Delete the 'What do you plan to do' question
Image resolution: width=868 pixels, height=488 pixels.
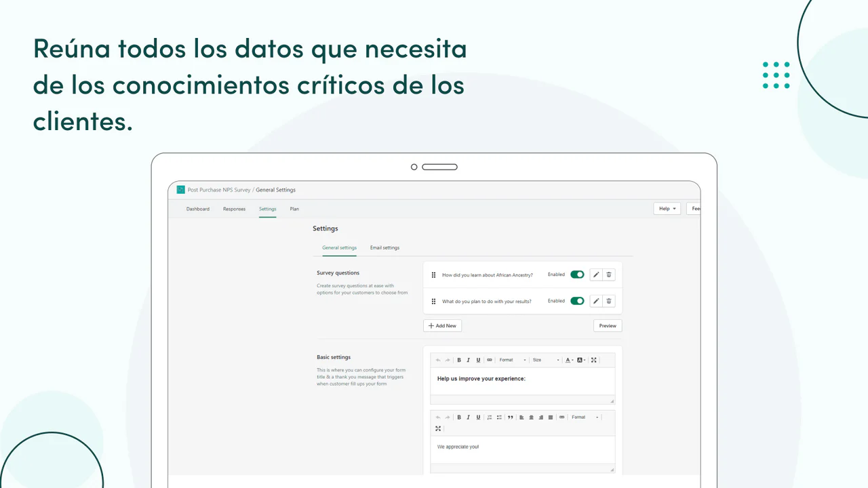[609, 301]
